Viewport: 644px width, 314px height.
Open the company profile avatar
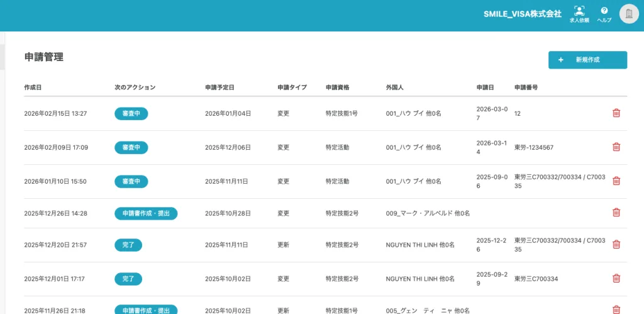(628, 14)
